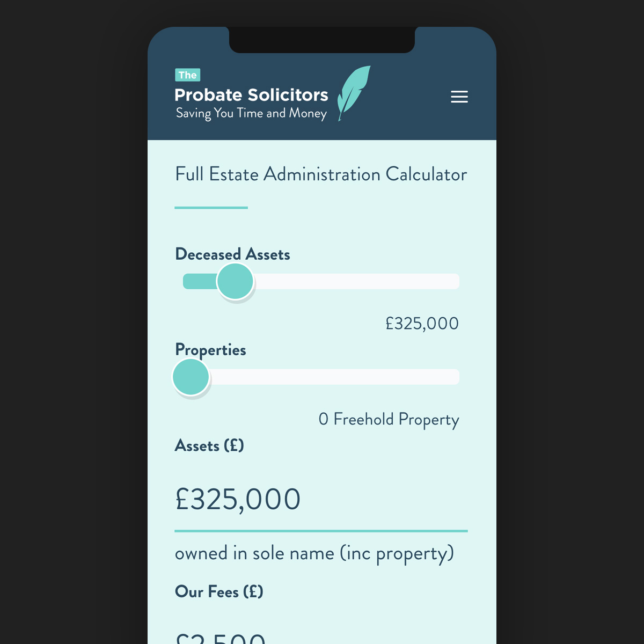644x644 pixels.
Task: Click the feather quill logo icon
Action: coord(354,93)
